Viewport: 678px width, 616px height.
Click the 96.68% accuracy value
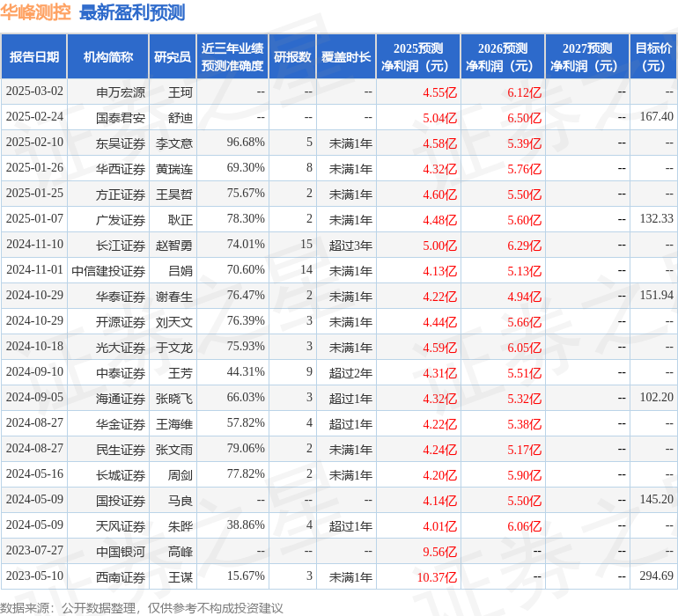(x=246, y=143)
